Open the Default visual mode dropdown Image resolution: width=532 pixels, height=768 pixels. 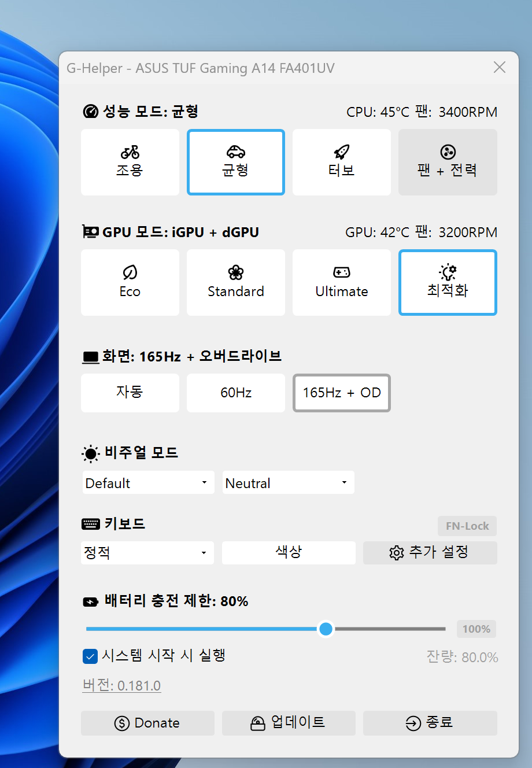tap(147, 483)
